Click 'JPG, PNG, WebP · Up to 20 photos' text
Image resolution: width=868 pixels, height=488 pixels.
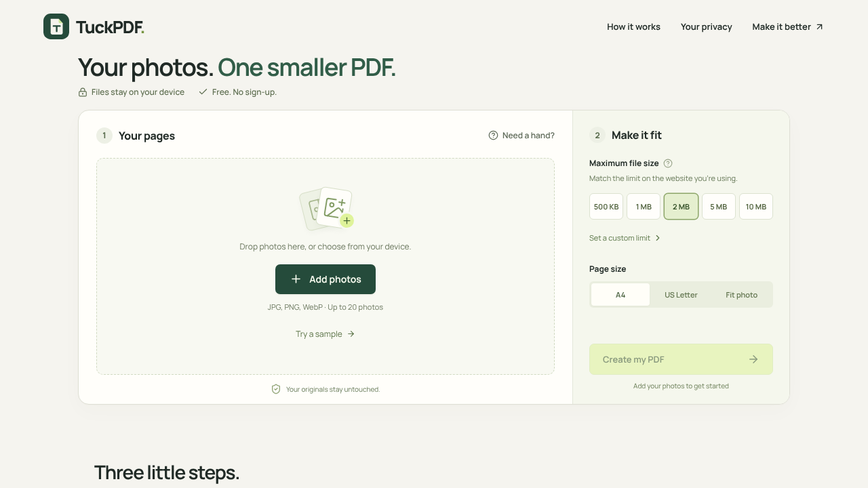325,307
